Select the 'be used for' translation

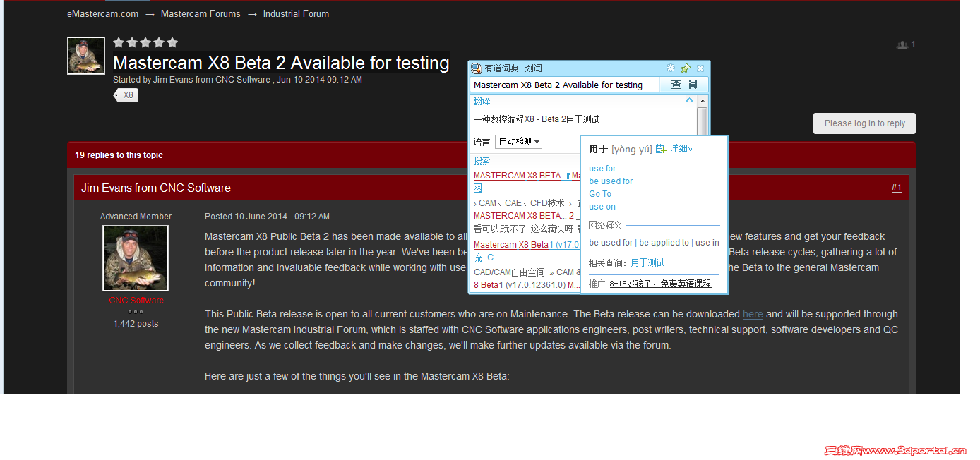coord(611,181)
